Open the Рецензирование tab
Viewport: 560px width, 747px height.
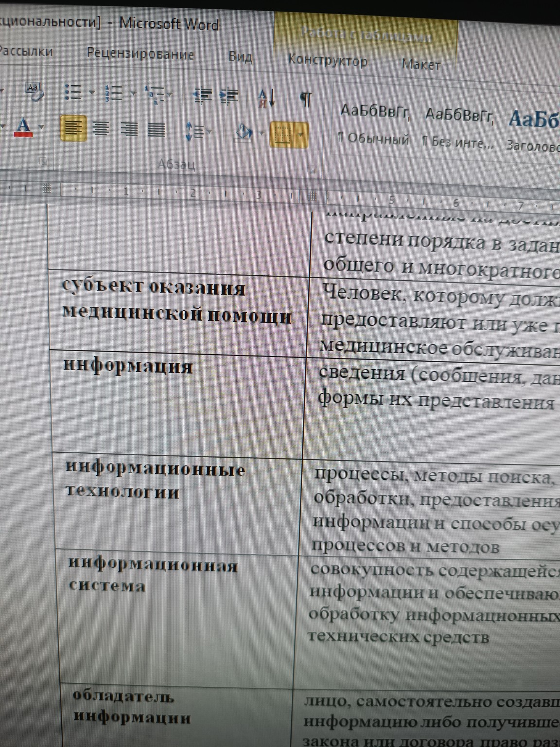pos(141,55)
